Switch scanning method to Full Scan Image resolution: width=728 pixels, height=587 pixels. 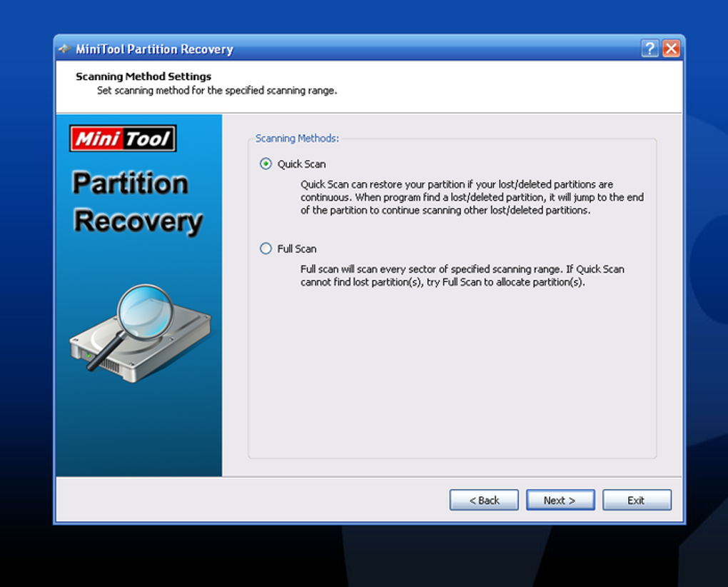click(265, 249)
